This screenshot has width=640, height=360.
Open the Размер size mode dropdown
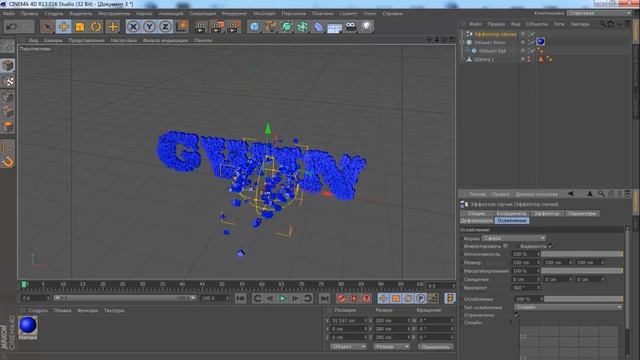[391, 347]
